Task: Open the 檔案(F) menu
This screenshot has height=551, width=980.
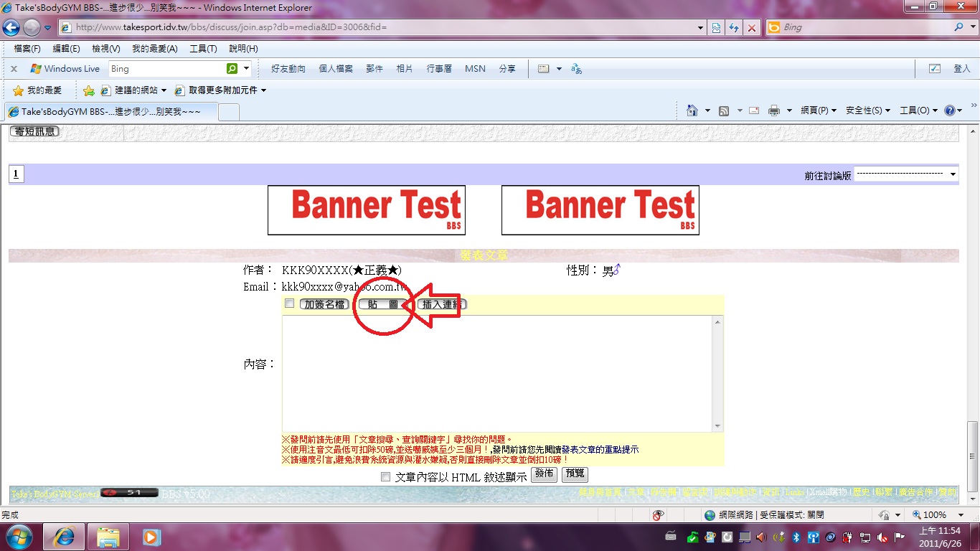Action: (27, 49)
